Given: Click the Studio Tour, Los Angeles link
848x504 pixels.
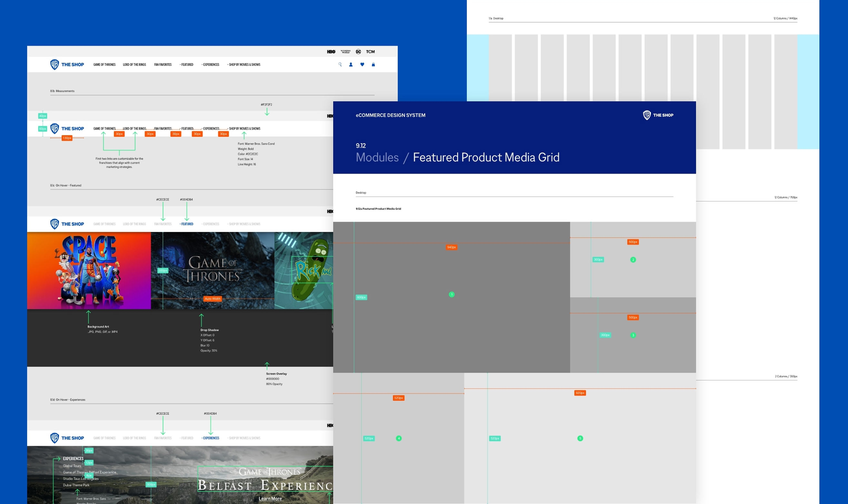Looking at the screenshot, I should pos(81,479).
